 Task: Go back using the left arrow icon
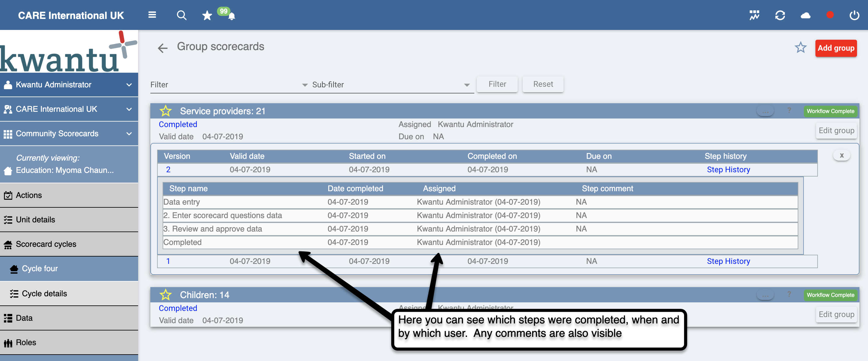tap(162, 48)
